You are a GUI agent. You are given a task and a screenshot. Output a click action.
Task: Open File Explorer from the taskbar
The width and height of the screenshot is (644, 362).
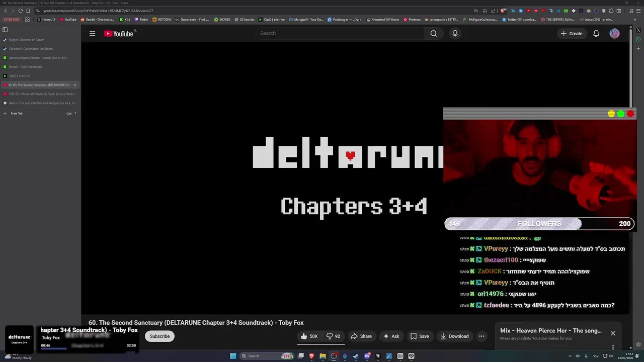(323, 356)
